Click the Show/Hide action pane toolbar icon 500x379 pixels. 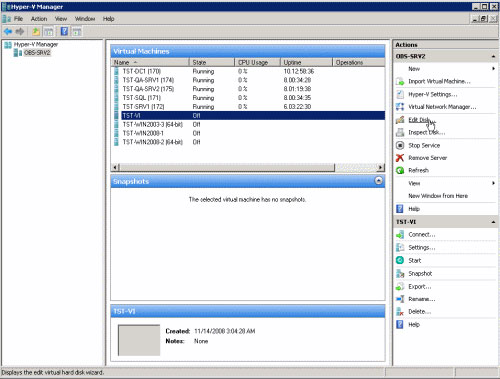pos(77,32)
